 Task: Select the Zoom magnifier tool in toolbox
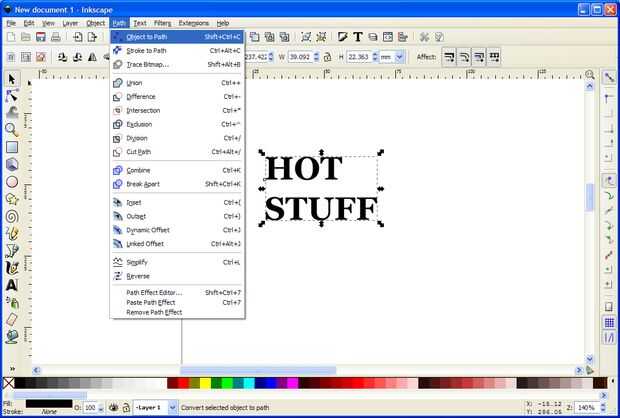[x=12, y=130]
